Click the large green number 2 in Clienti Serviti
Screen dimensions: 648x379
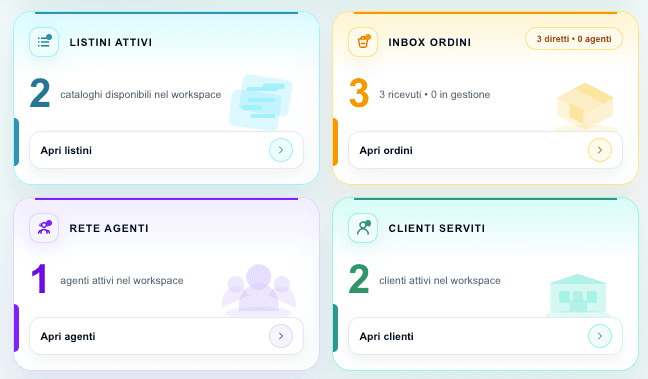[x=359, y=279]
